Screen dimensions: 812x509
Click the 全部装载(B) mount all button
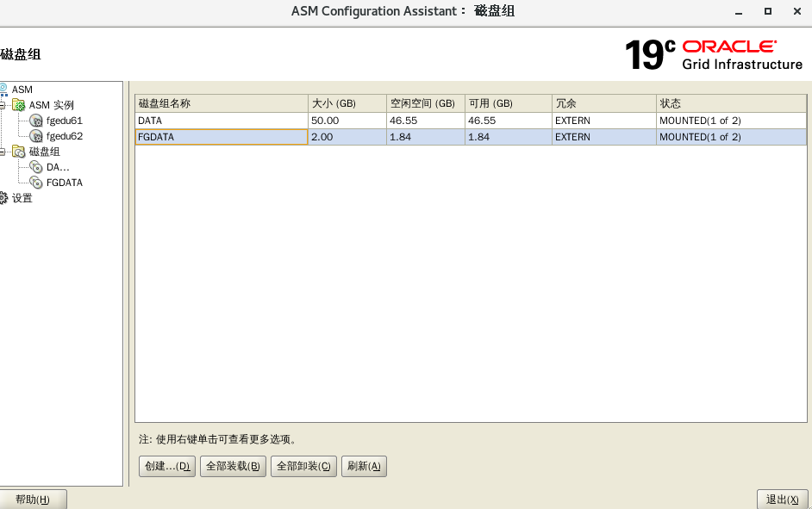(x=233, y=466)
